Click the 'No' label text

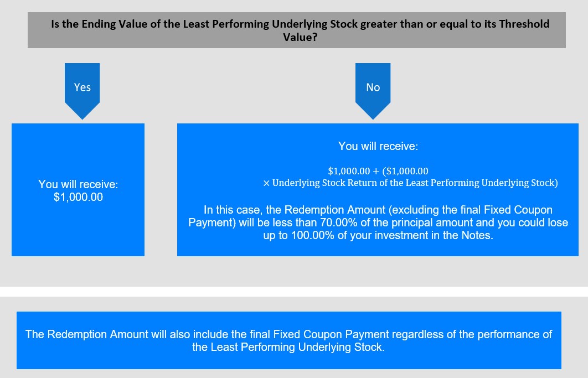click(373, 87)
